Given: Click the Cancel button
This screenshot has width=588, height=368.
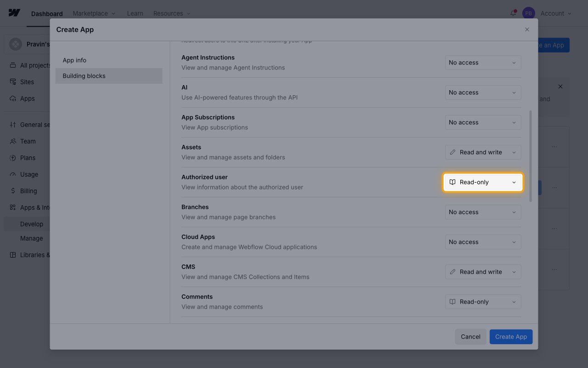Looking at the screenshot, I should tap(470, 337).
